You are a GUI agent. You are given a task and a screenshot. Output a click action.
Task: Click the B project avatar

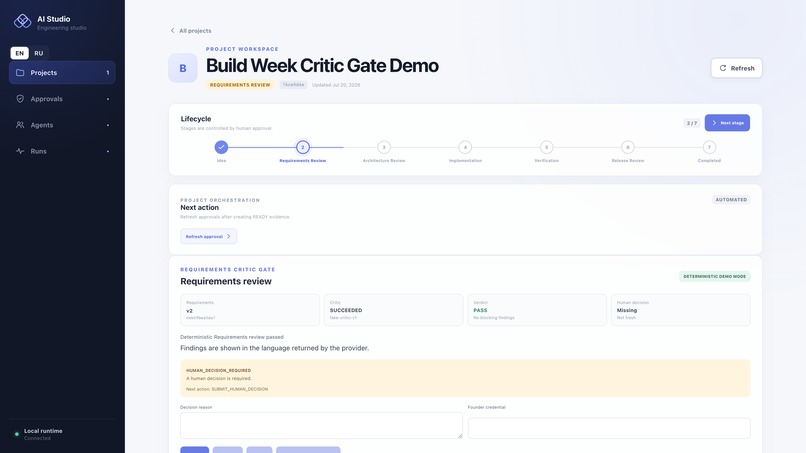pos(183,68)
